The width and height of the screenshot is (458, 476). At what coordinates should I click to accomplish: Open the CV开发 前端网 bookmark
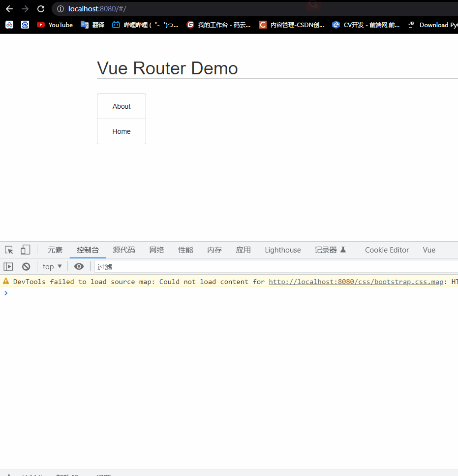(x=366, y=25)
